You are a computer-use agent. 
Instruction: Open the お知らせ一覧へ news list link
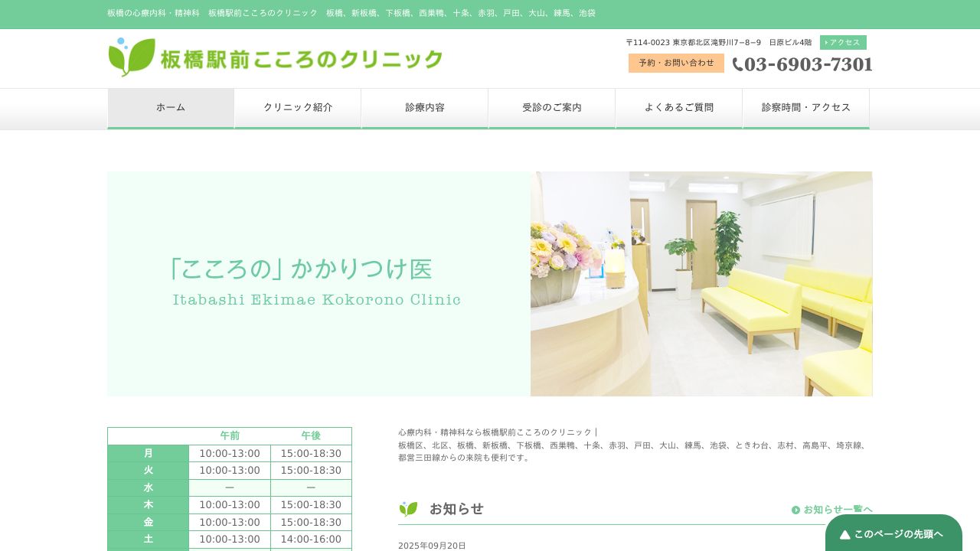835,509
